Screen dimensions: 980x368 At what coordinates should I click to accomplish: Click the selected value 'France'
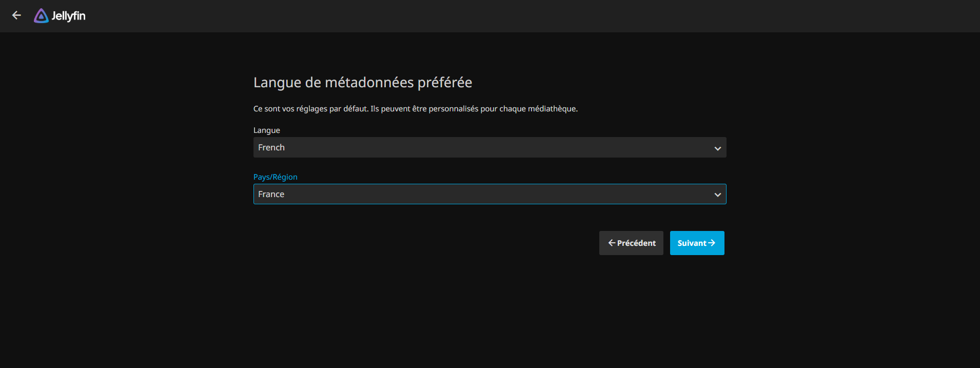click(271, 194)
